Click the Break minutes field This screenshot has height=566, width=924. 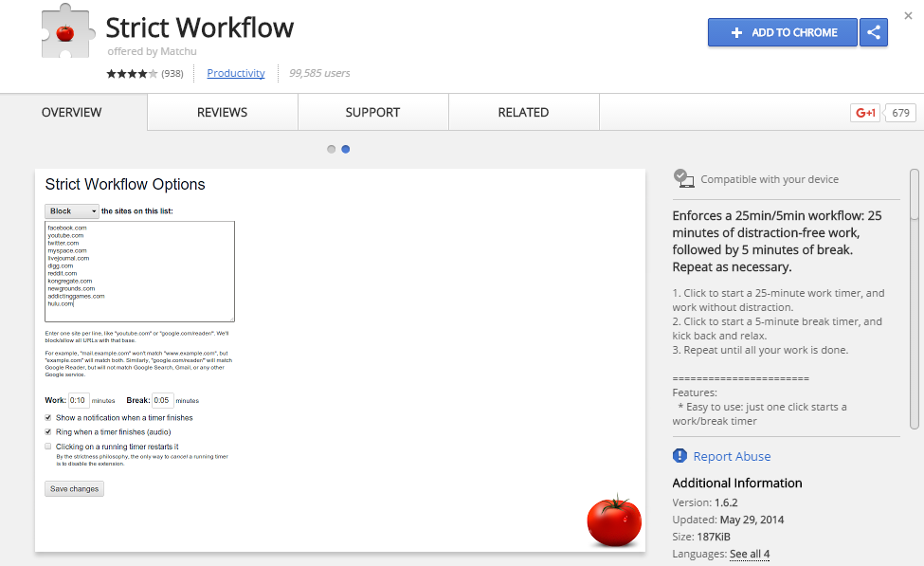coord(163,400)
